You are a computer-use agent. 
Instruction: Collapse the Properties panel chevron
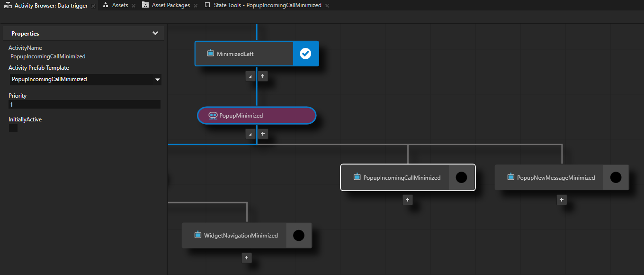[x=155, y=33]
